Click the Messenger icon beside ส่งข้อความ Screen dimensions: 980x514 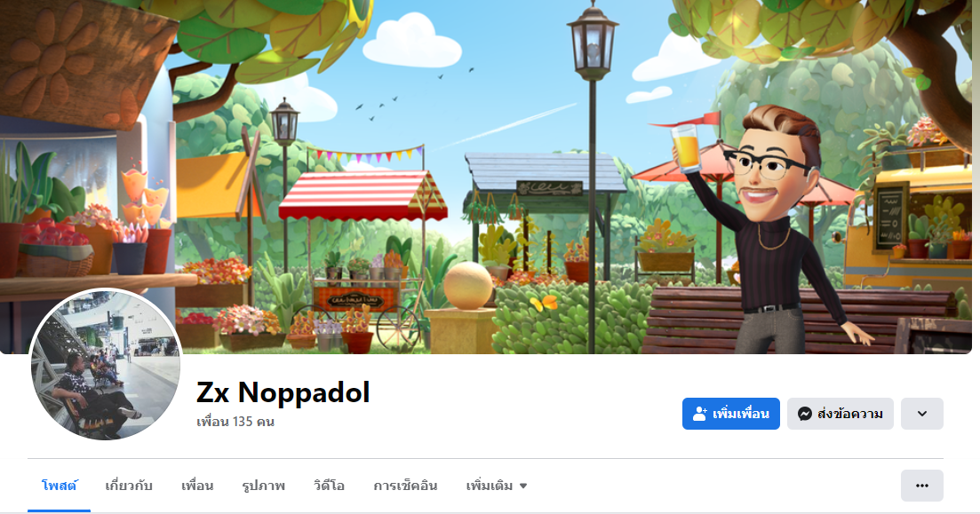tap(805, 414)
